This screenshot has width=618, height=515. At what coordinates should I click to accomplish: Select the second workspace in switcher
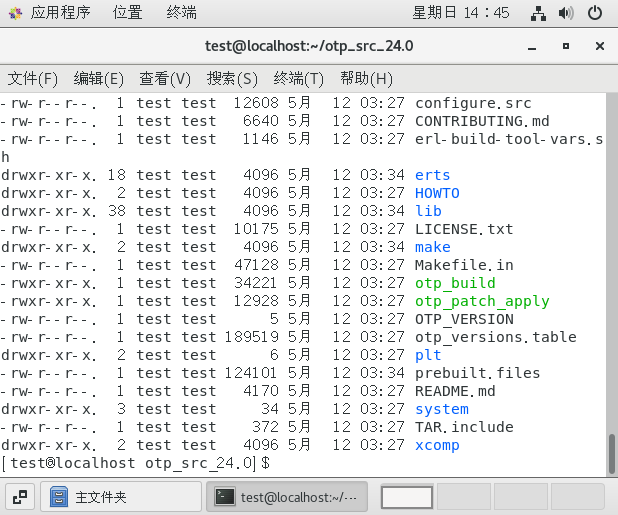click(464, 497)
